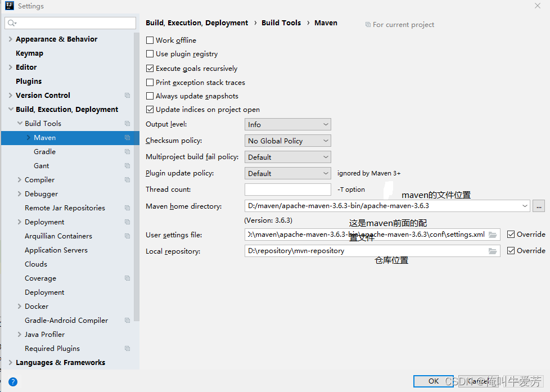Expand the Docker tree node

point(19,306)
